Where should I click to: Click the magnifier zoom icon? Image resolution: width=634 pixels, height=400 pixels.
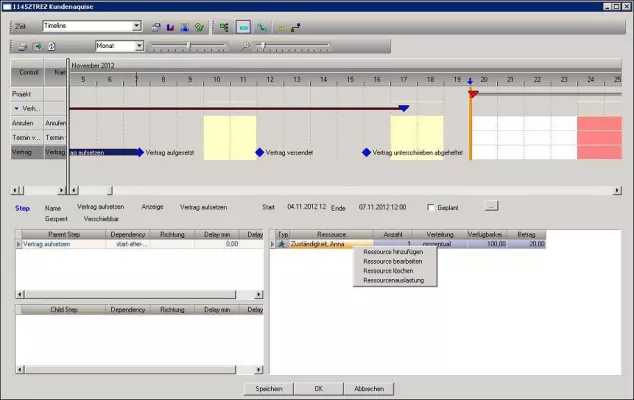pyautogui.click(x=247, y=46)
